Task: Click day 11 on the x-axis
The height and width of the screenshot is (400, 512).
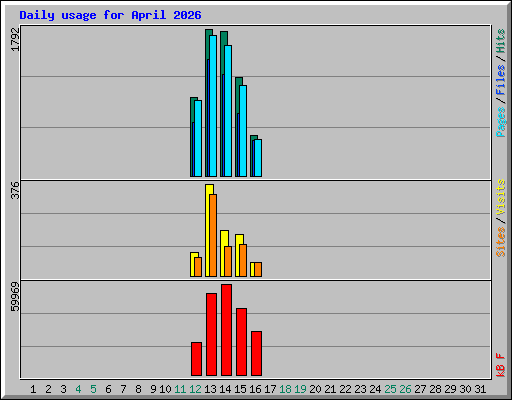Action: tap(180, 389)
